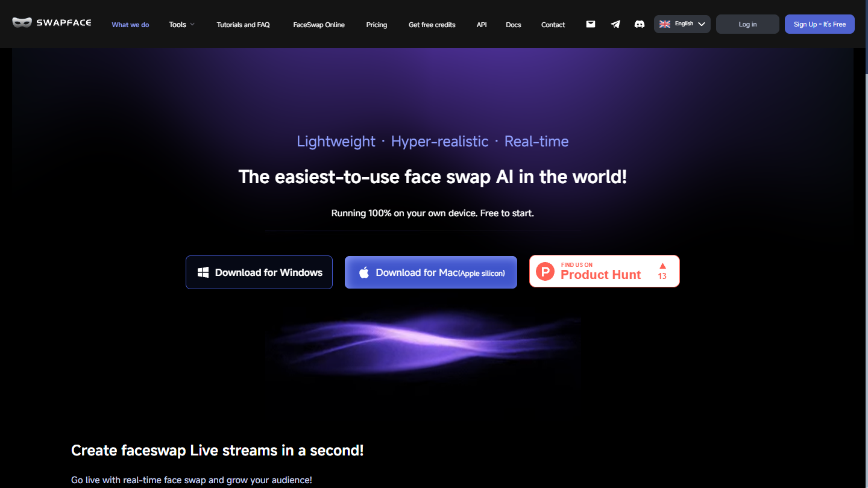Screen dimensions: 868x488
Task: Go to What we do
Action: coord(130,25)
